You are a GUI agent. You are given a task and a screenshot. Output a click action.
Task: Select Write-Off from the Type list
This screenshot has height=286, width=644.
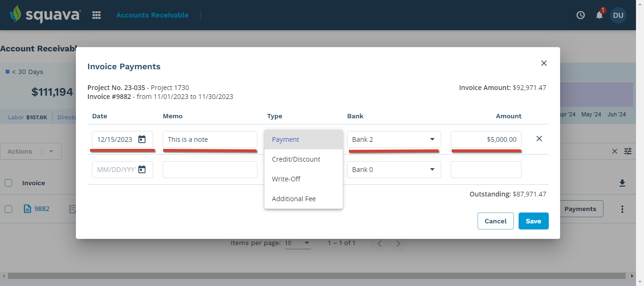[286, 179]
